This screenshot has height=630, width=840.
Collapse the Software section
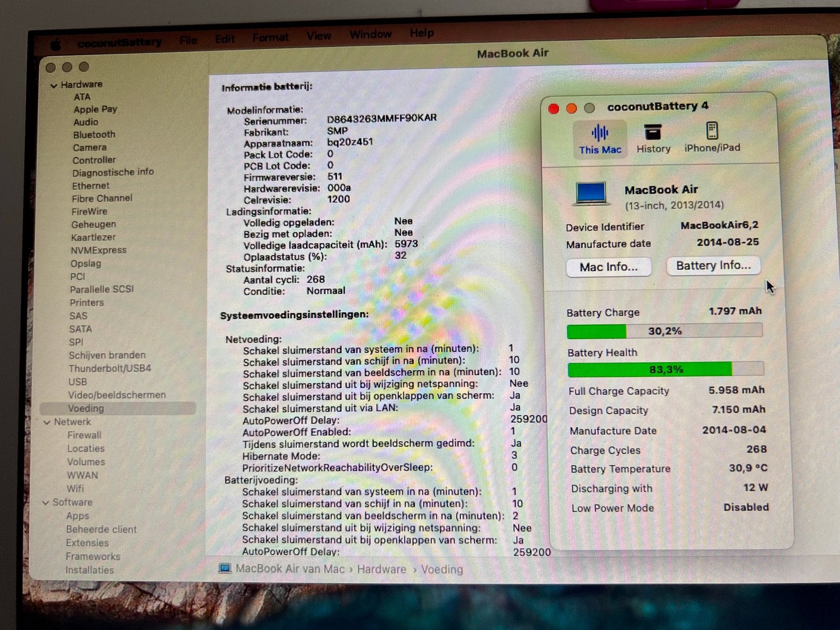46,503
